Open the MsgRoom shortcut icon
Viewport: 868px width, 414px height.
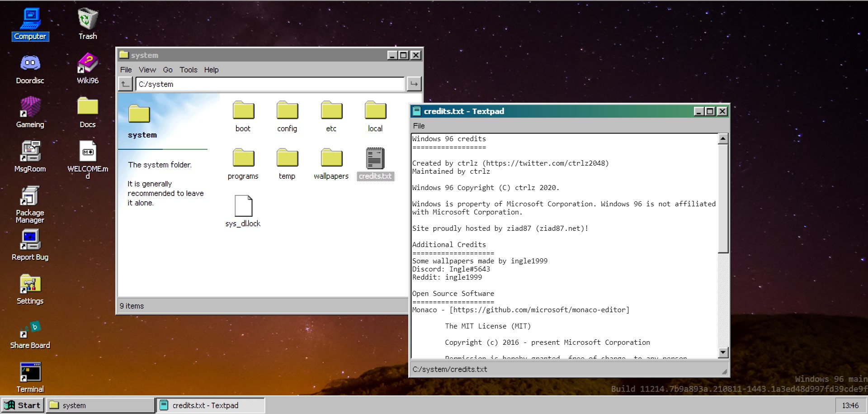[30, 152]
